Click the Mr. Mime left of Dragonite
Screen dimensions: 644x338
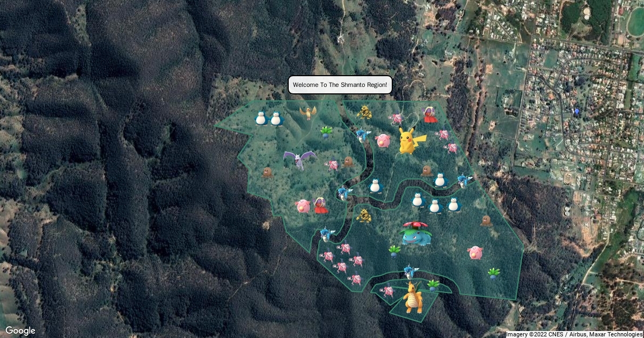[386, 291]
